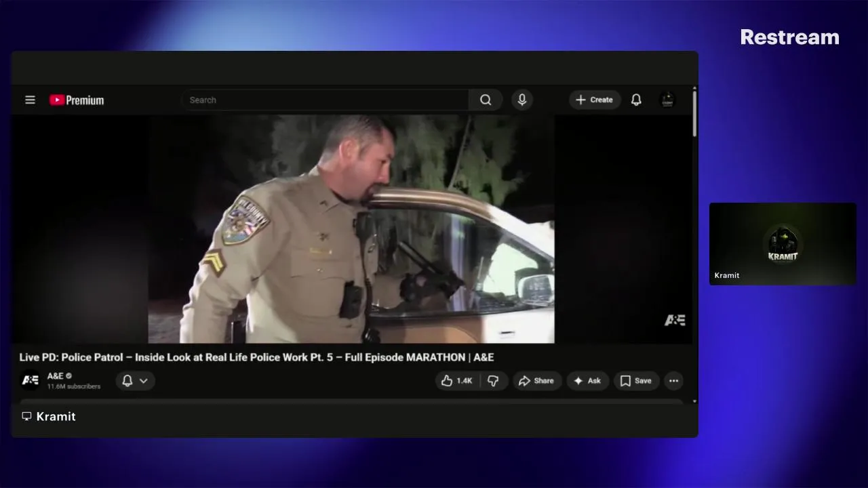Share the video

click(x=536, y=381)
